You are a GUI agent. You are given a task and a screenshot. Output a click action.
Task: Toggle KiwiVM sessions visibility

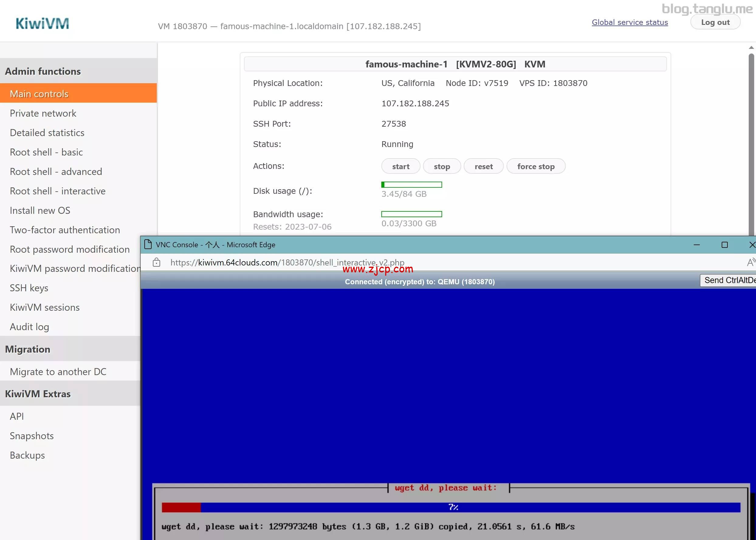coord(44,307)
